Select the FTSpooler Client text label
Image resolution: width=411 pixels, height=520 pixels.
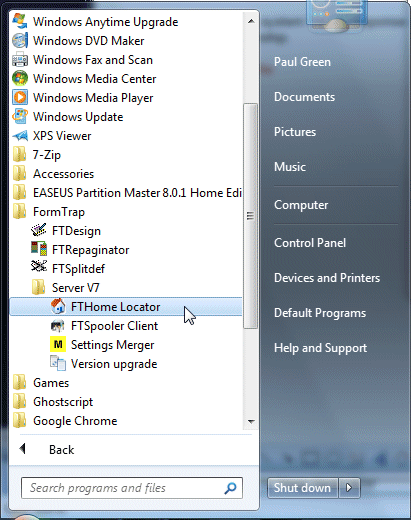coord(114,326)
